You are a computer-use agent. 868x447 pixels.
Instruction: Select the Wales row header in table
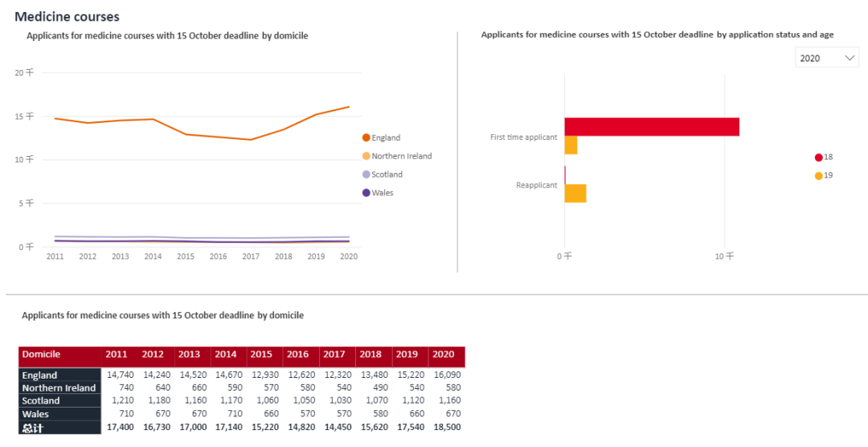pos(35,414)
